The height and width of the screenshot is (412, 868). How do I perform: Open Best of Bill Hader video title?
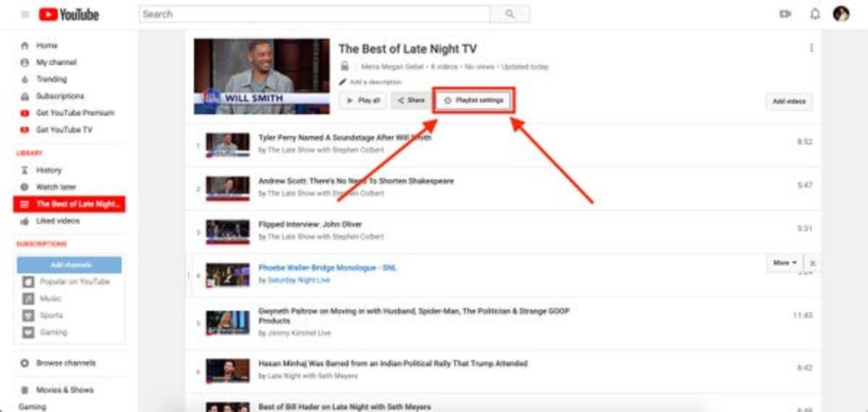[x=344, y=407]
